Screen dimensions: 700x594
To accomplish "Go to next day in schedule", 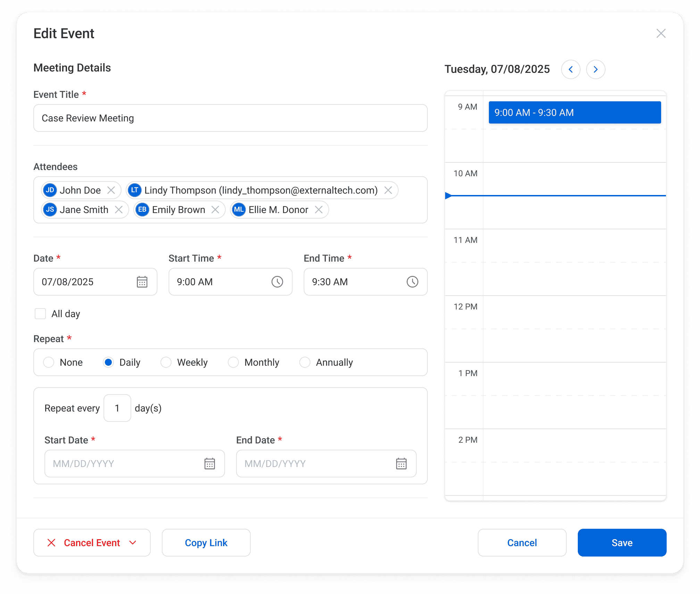I will [x=595, y=69].
